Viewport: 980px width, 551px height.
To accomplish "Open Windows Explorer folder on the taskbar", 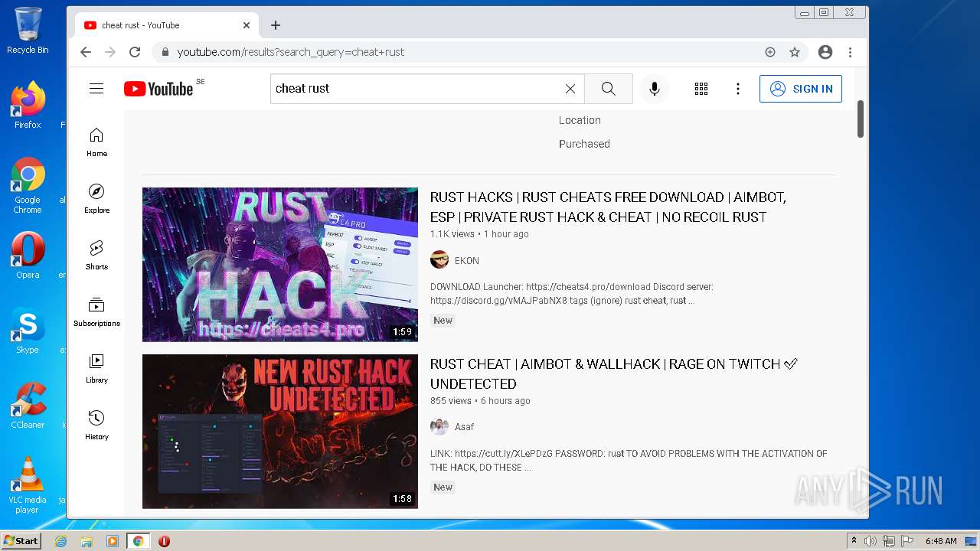I will tap(87, 541).
